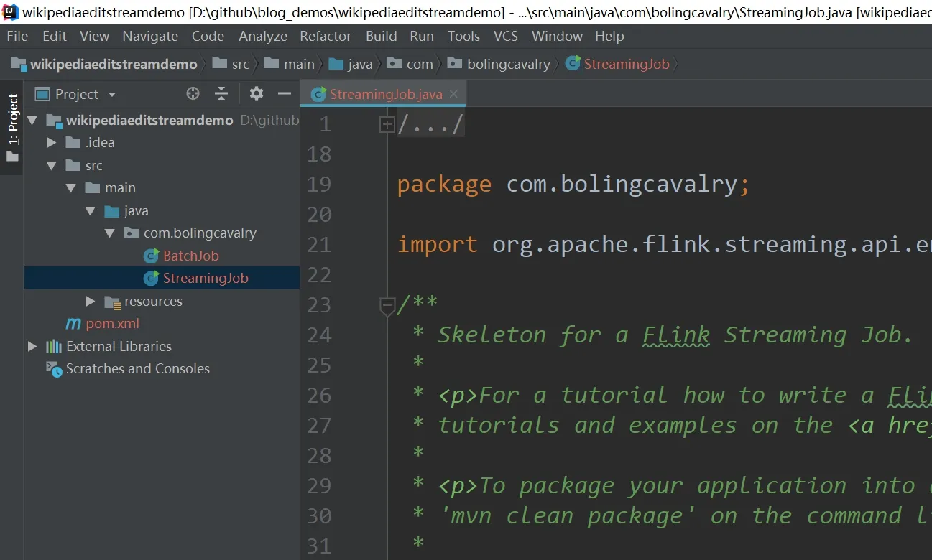Click the locate/scroll-from-source crosshair icon
This screenshot has width=932, height=560.
(193, 93)
